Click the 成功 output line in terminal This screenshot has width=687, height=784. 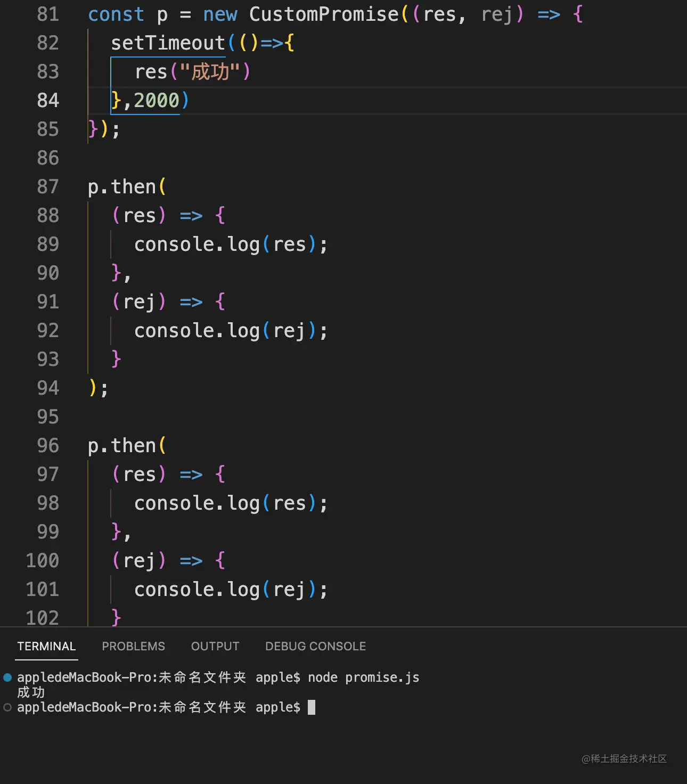(31, 692)
